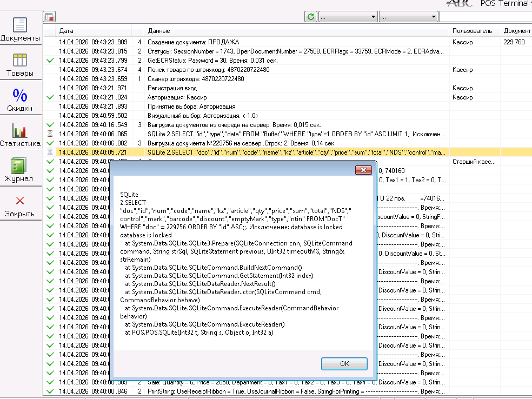532x399 pixels.
Task: Click the clear table icon above the log
Action: tap(49, 17)
